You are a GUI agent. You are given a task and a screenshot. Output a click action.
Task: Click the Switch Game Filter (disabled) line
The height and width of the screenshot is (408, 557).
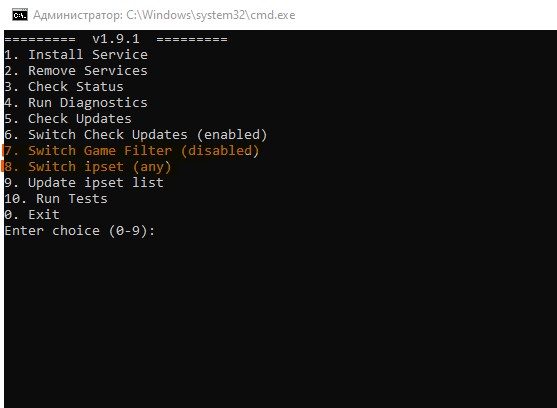(132, 151)
